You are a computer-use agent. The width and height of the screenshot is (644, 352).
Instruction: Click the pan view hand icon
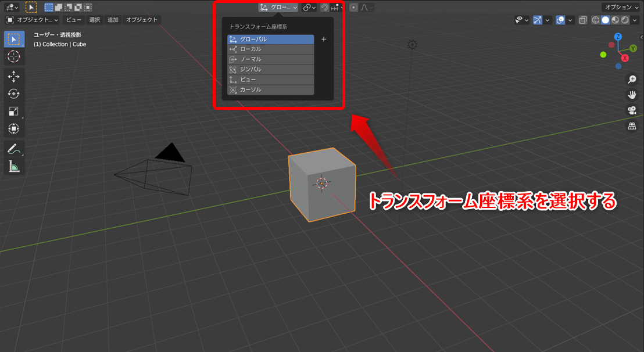click(x=632, y=95)
